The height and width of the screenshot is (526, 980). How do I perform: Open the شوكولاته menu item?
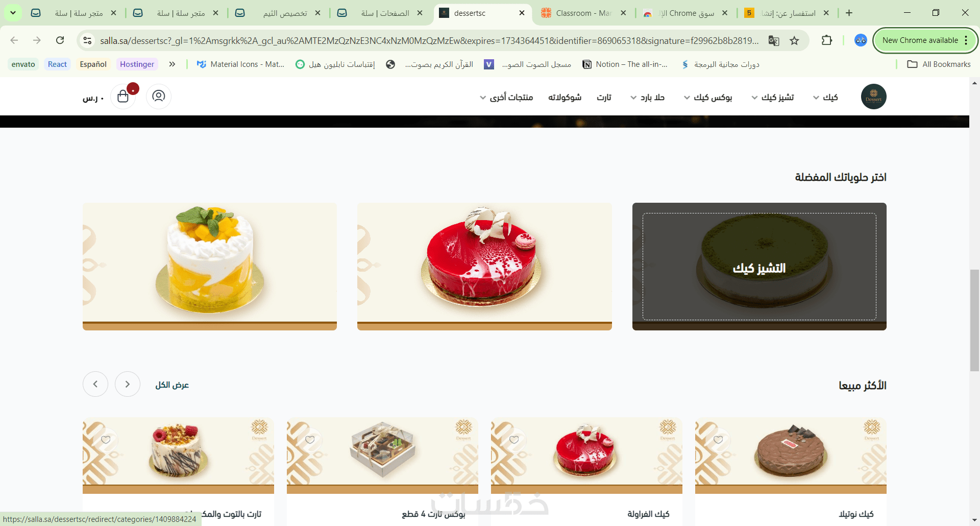pos(565,98)
